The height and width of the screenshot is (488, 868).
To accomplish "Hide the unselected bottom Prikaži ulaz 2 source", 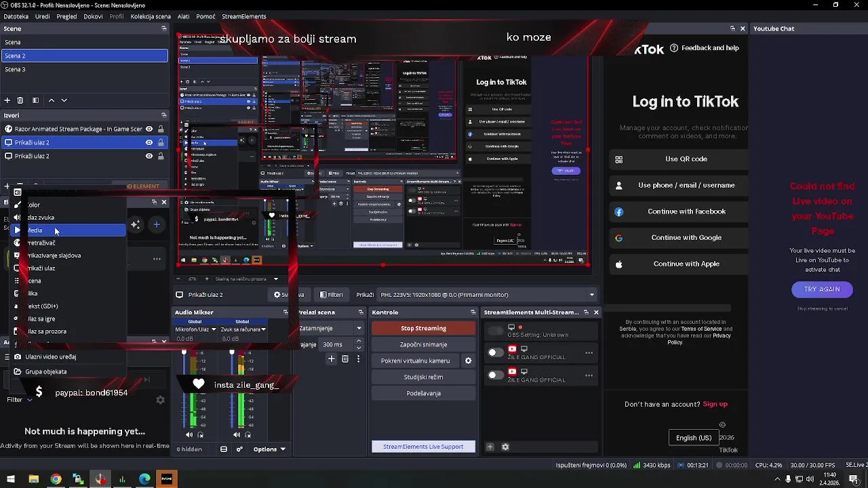I will point(149,156).
